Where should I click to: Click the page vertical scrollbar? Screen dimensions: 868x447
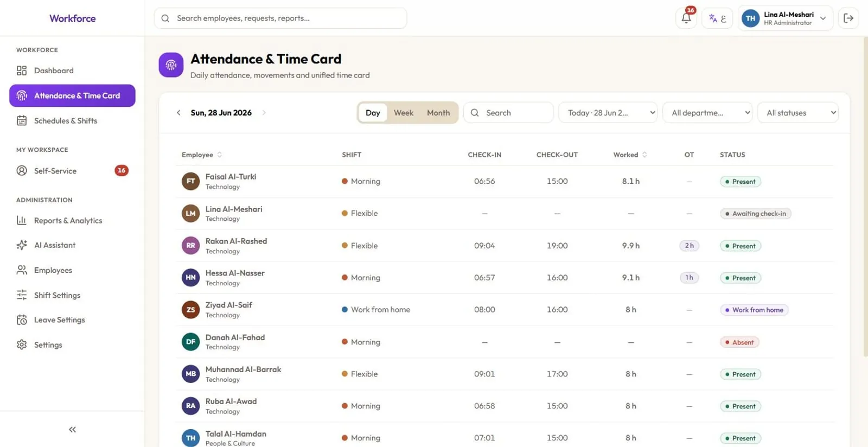[x=865, y=196]
